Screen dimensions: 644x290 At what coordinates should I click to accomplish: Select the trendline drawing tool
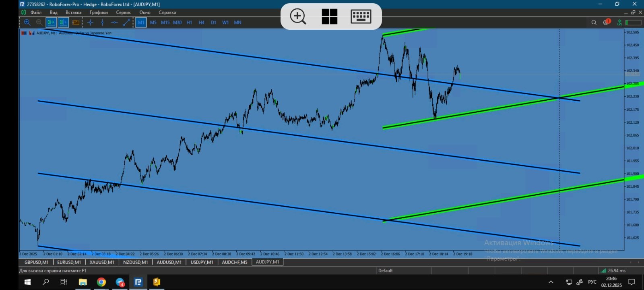pos(126,23)
